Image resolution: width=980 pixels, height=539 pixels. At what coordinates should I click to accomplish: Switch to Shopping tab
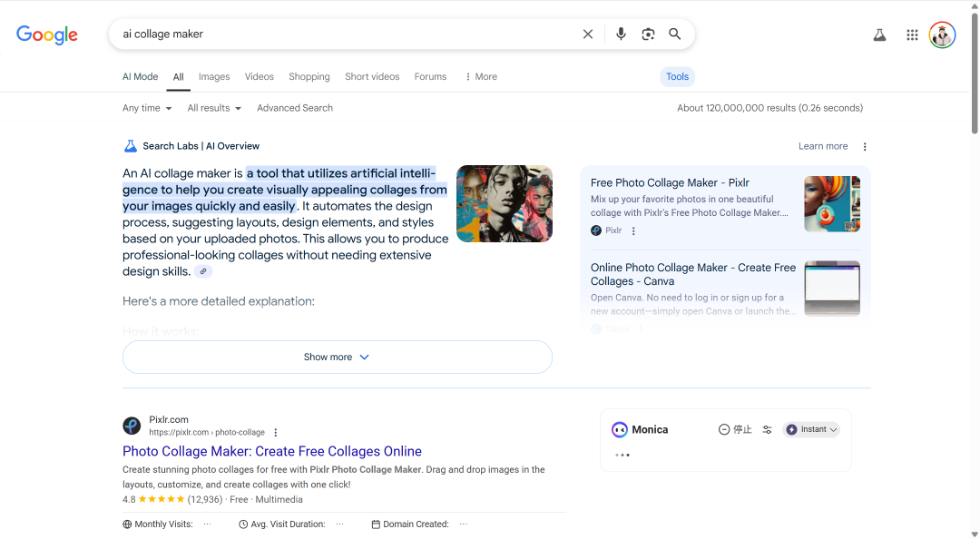pyautogui.click(x=309, y=77)
